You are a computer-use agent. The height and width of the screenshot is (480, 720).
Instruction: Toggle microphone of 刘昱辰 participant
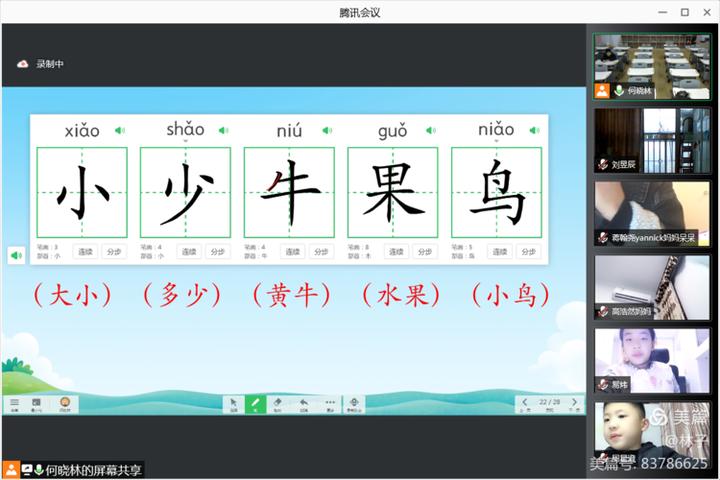tap(603, 164)
